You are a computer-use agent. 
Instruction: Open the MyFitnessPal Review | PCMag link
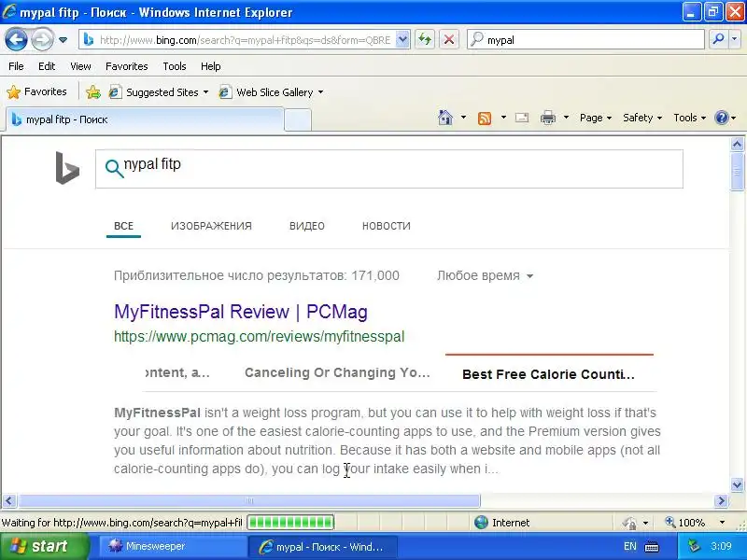pyautogui.click(x=241, y=312)
